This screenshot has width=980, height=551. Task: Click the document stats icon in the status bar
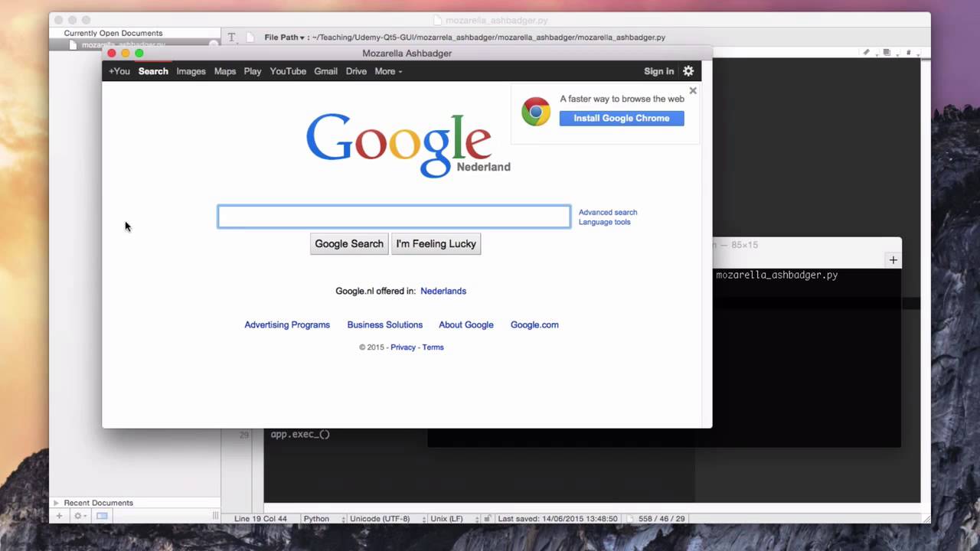(631, 518)
